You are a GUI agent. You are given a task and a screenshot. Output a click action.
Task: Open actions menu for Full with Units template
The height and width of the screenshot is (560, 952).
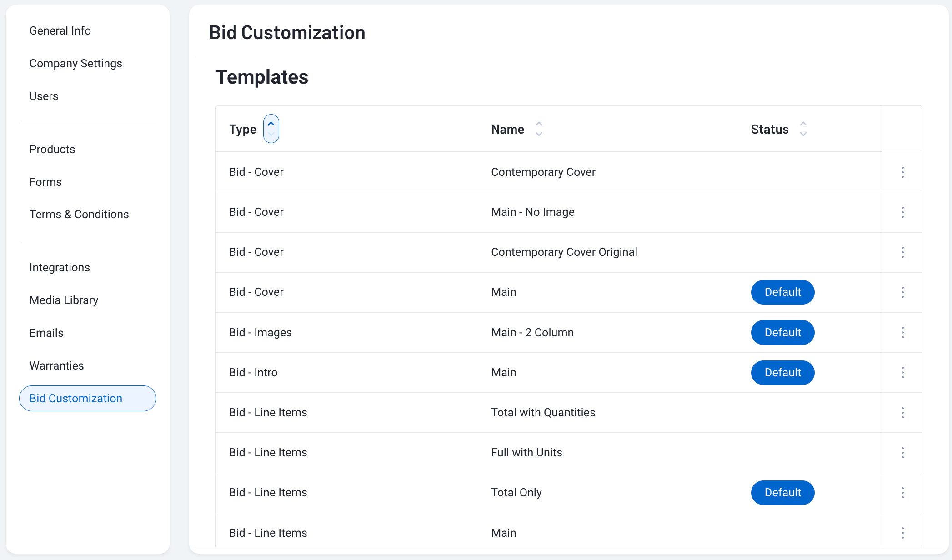coord(902,452)
